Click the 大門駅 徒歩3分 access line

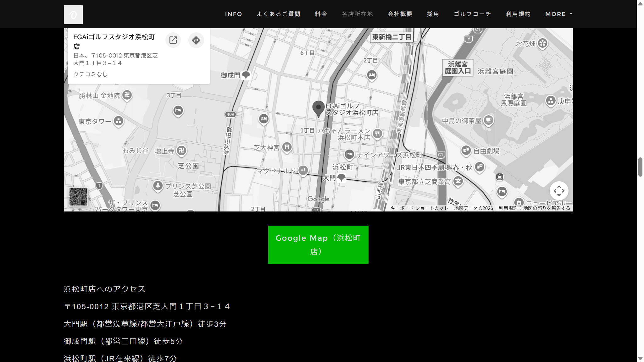pyautogui.click(x=145, y=324)
